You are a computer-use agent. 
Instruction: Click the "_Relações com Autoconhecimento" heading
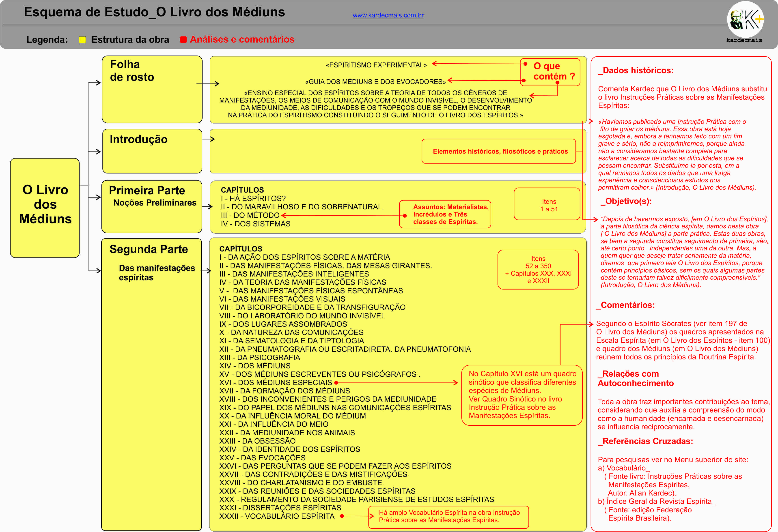point(635,378)
